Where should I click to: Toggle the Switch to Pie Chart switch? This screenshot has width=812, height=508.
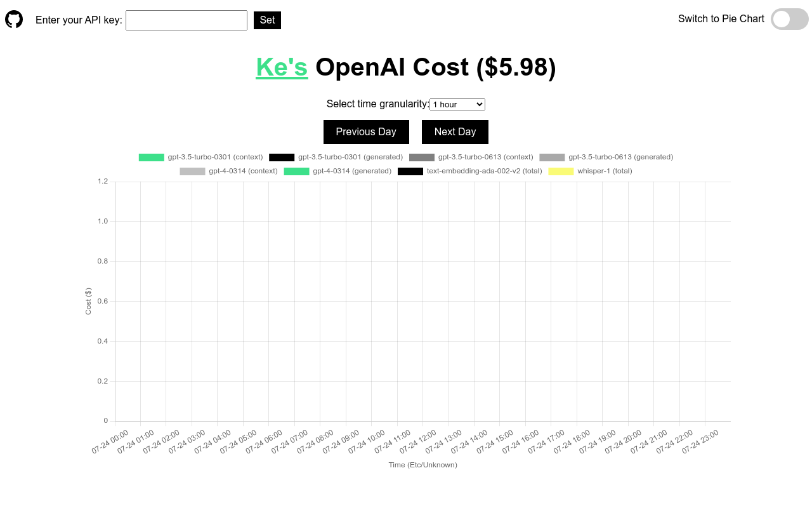(790, 19)
